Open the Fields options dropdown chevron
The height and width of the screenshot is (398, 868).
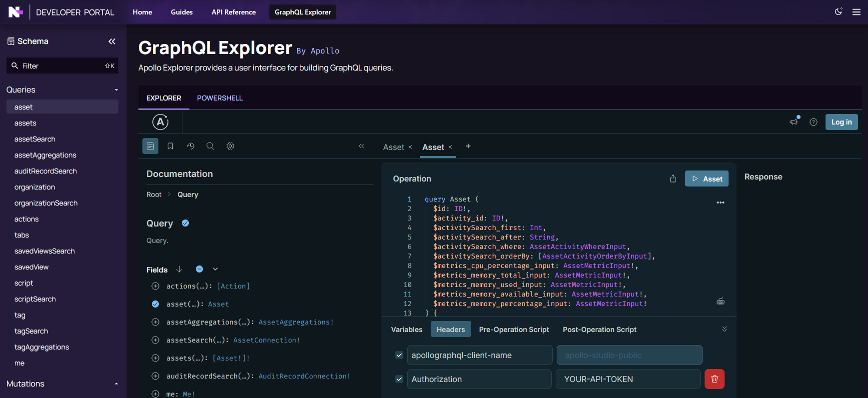coord(215,269)
